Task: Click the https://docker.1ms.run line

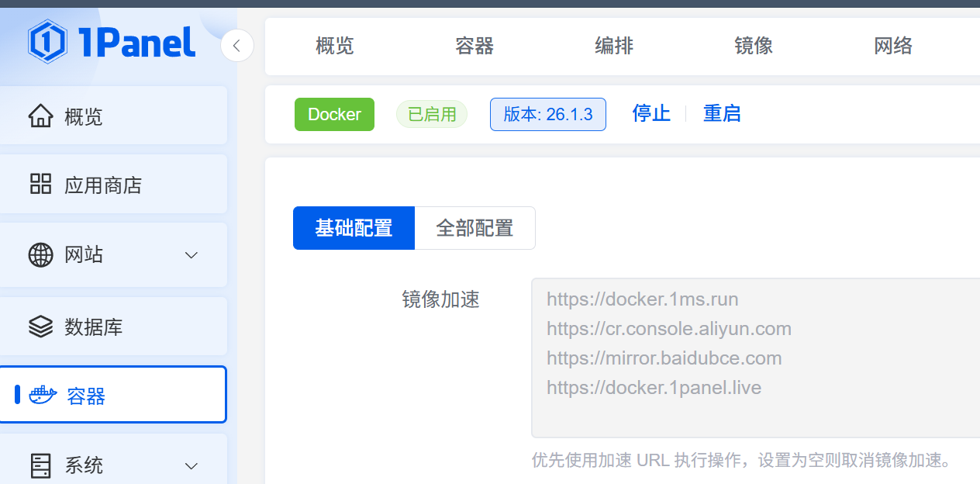Action: tap(642, 299)
